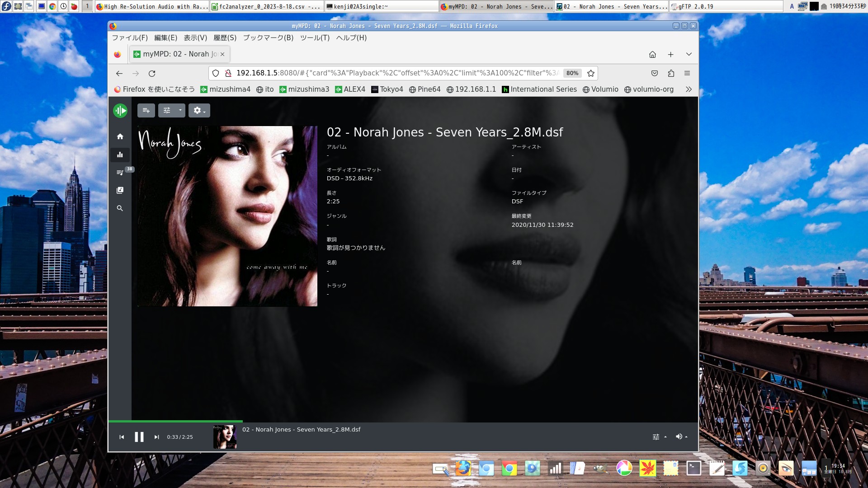This screenshot has height=488, width=868.
Task: Select the Playback view icon in sidebar
Action: click(x=120, y=155)
